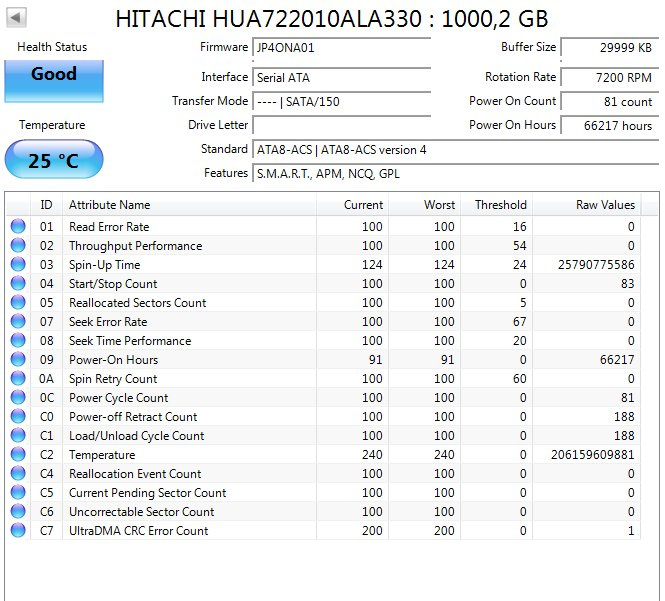Click raw value 25790775586 for Spin-Up Time
Screen dimensions: 665x601
(x=596, y=265)
